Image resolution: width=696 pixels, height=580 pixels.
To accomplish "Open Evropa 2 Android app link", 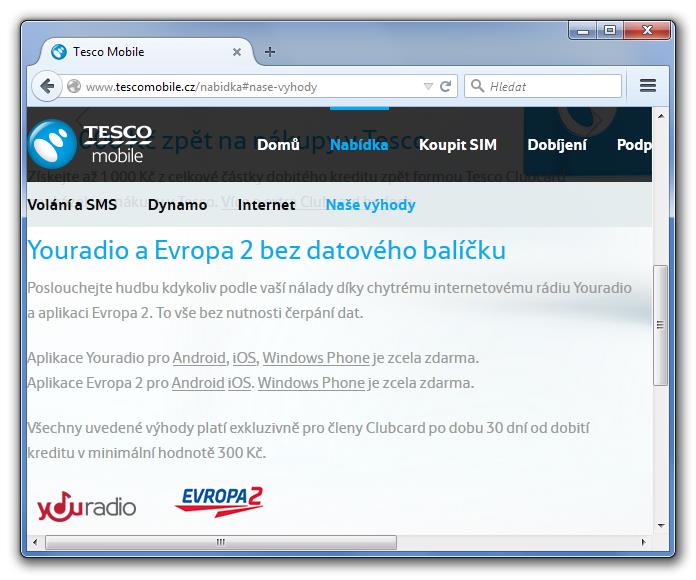I will point(198,383).
